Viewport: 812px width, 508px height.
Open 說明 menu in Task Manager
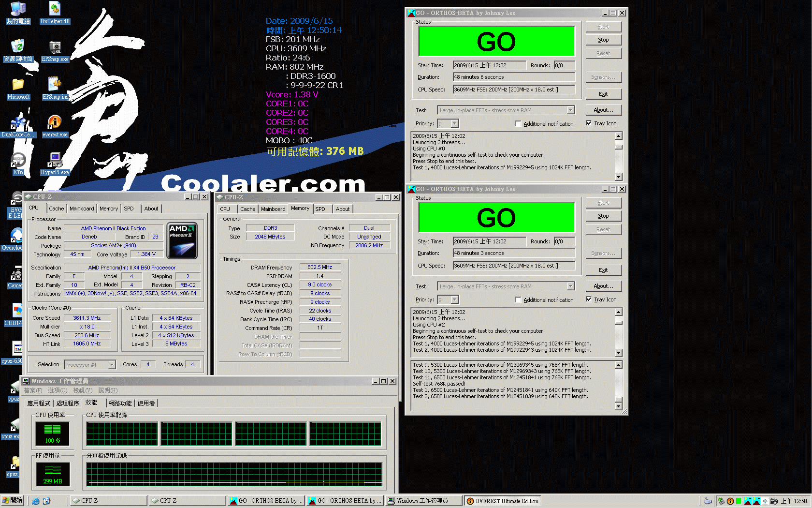(x=108, y=390)
